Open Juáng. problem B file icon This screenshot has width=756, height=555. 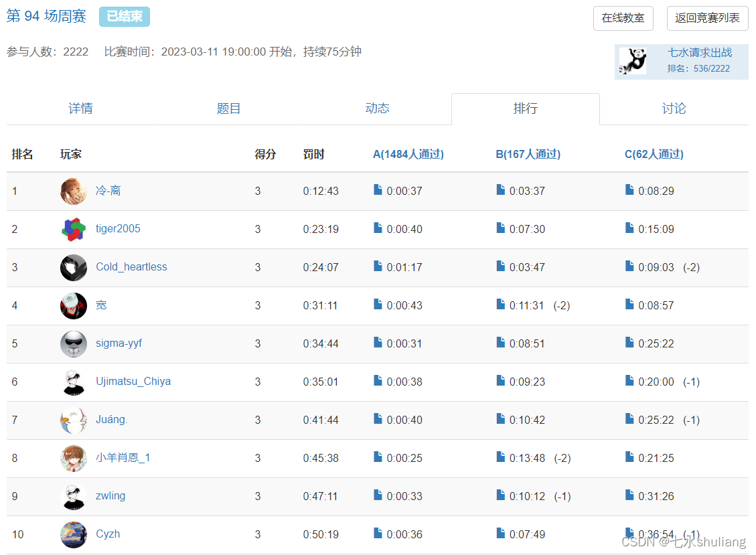(x=500, y=418)
